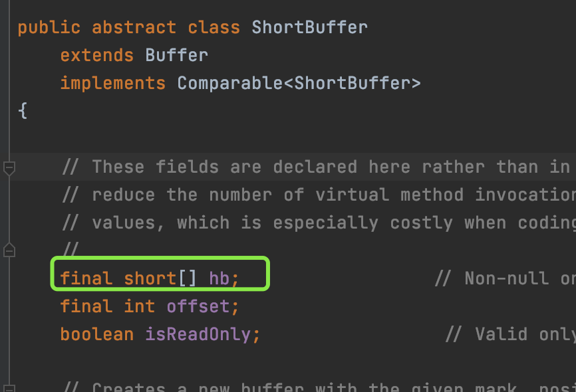Click the Buffer superclass name after extends
The height and width of the screenshot is (392, 576).
pyautogui.click(x=177, y=55)
